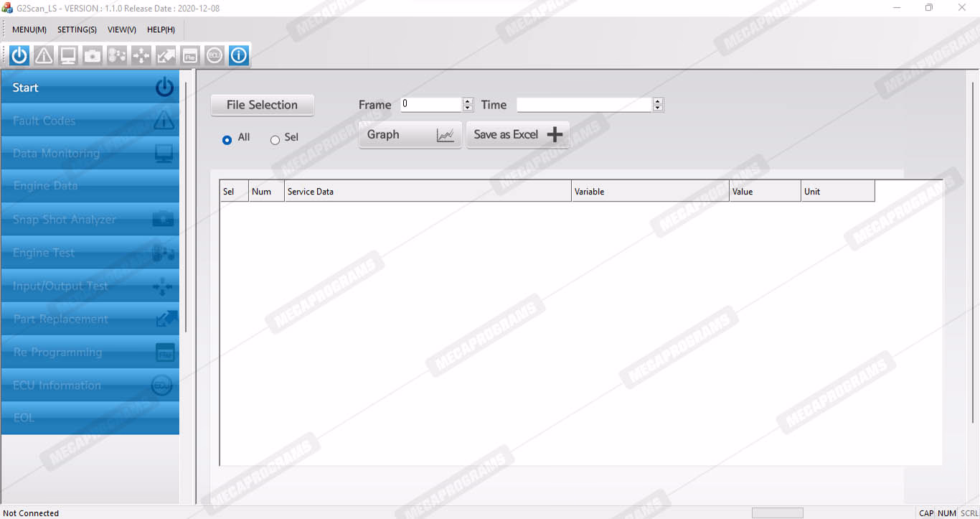The width and height of the screenshot is (980, 519).
Task: Decrease the Frame value with down arrow
Action: point(468,108)
